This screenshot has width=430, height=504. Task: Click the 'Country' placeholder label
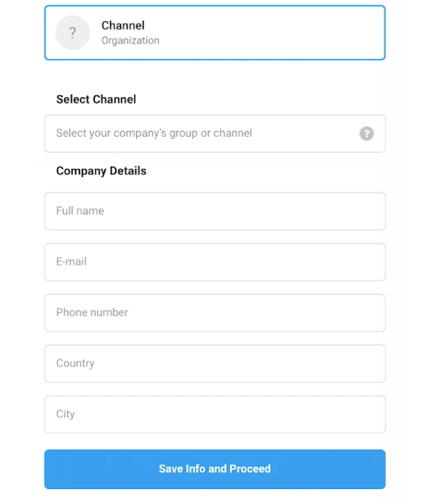click(x=75, y=363)
